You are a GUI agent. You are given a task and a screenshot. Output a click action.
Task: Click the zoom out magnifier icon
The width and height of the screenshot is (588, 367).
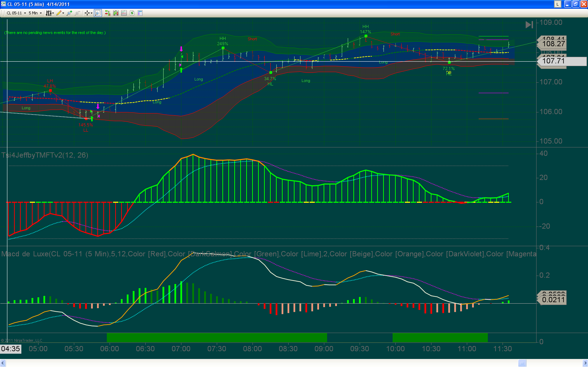coord(77,13)
